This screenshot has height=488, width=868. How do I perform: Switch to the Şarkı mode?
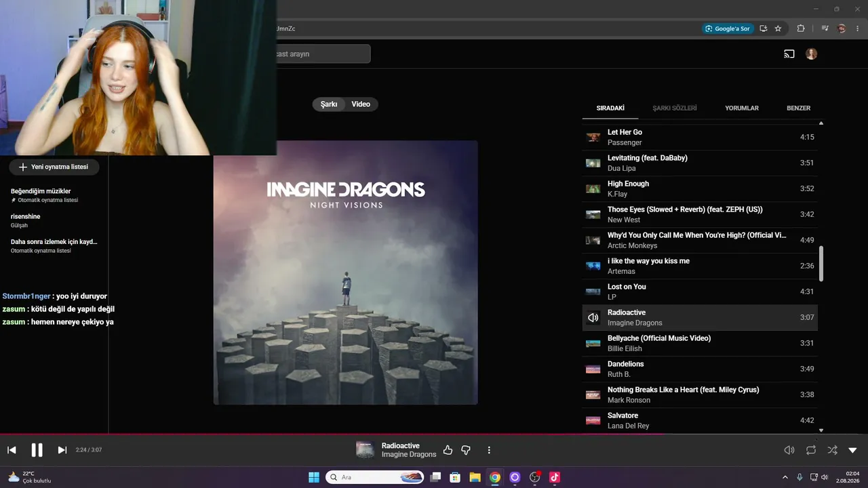(x=329, y=104)
